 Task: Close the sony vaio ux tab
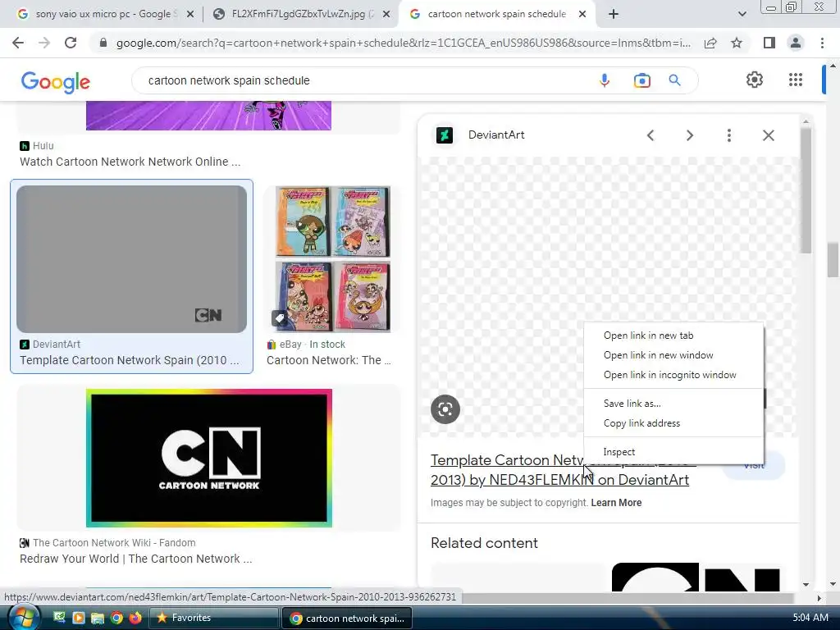click(x=189, y=15)
